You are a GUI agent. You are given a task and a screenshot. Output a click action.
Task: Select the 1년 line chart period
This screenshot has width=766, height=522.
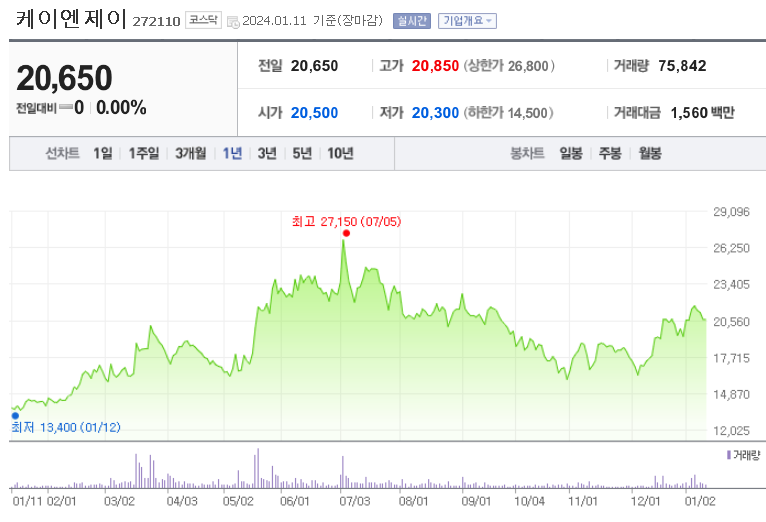click(x=233, y=153)
